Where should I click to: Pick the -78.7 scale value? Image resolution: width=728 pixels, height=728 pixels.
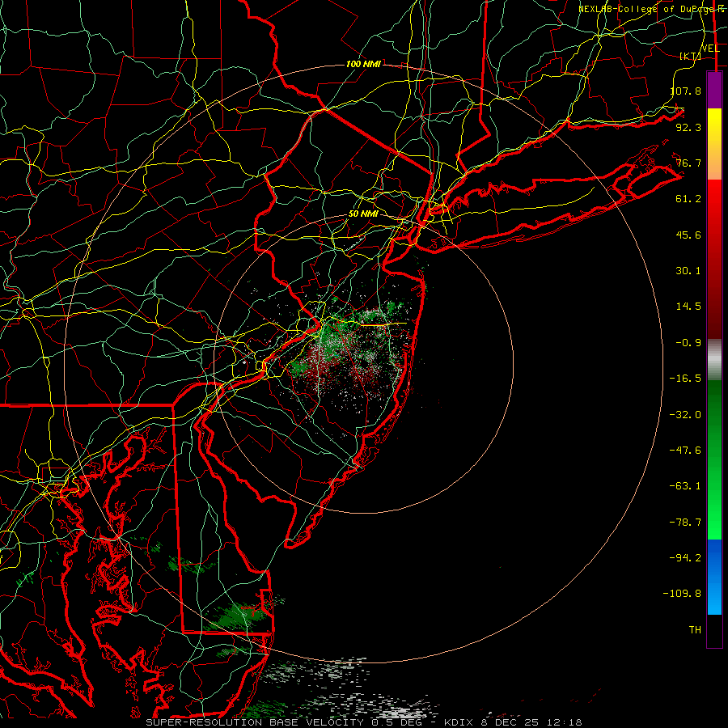(686, 523)
